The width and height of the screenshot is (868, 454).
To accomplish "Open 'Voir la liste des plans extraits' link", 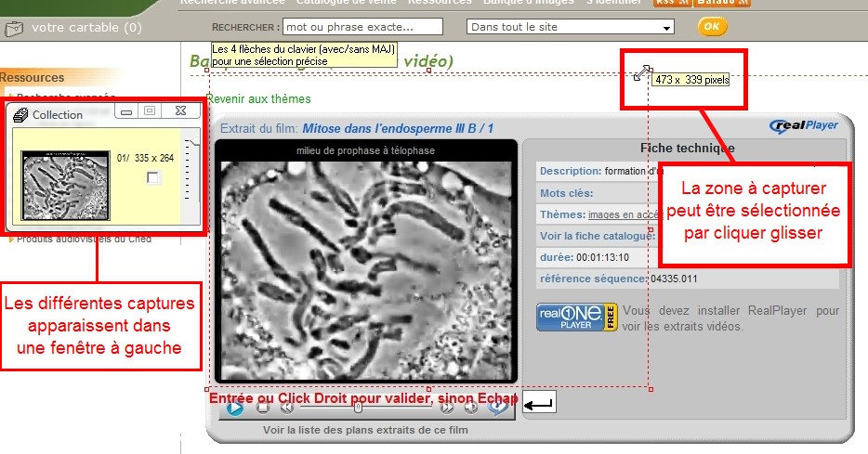I will tap(365, 430).
